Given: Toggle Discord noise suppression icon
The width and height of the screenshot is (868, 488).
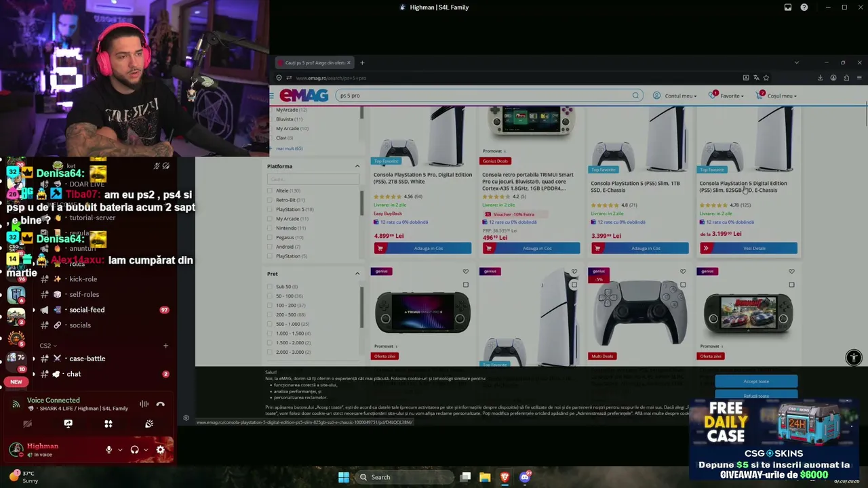Looking at the screenshot, I should (144, 404).
